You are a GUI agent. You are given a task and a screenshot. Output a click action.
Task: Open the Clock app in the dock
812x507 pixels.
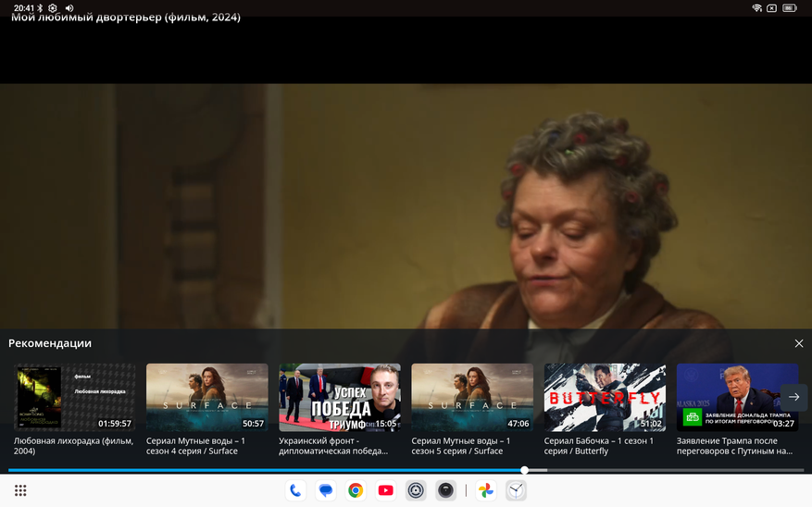(516, 490)
